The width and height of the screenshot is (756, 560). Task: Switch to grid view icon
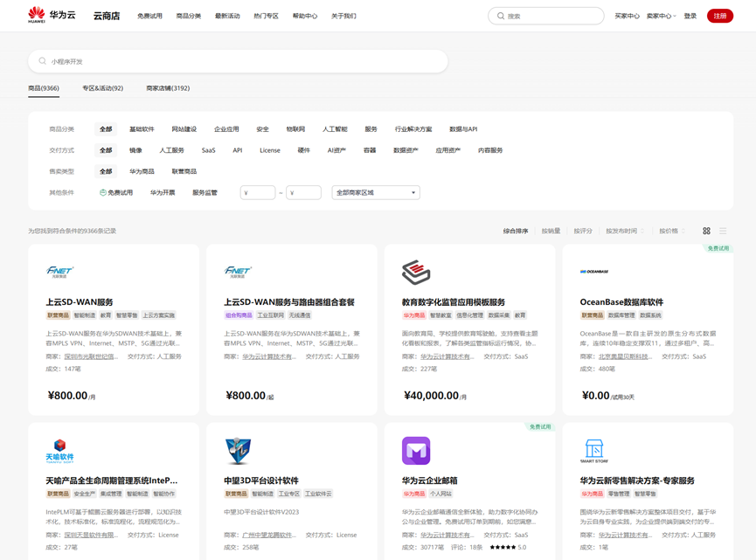706,231
